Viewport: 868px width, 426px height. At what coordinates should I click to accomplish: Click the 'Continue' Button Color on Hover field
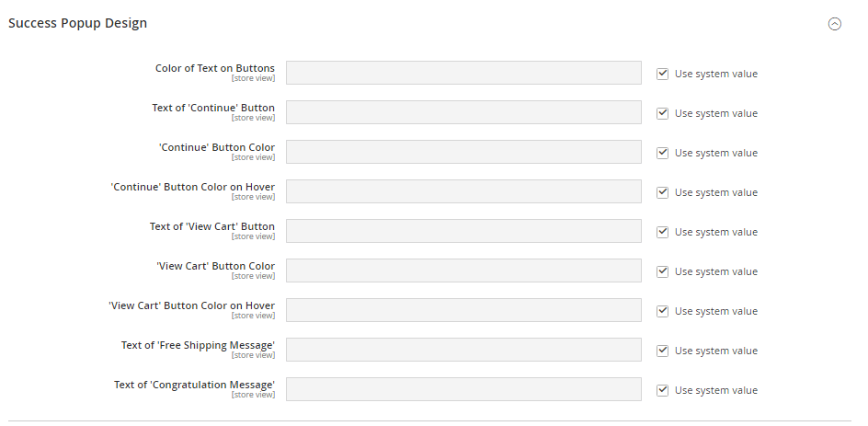pyautogui.click(x=463, y=191)
